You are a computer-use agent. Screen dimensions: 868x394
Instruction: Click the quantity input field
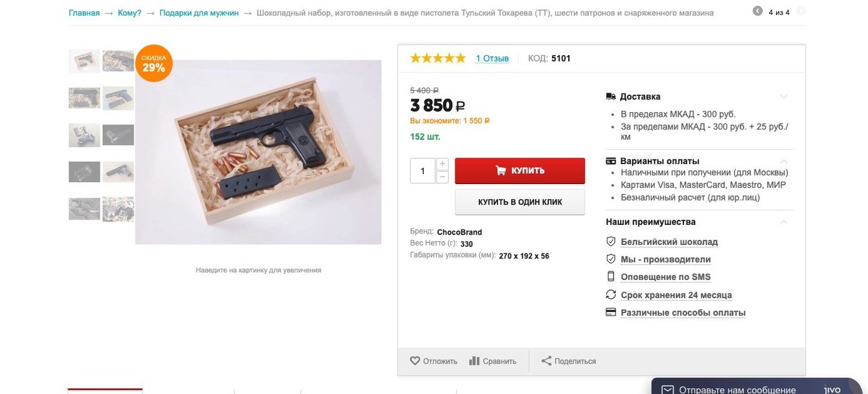coord(423,171)
